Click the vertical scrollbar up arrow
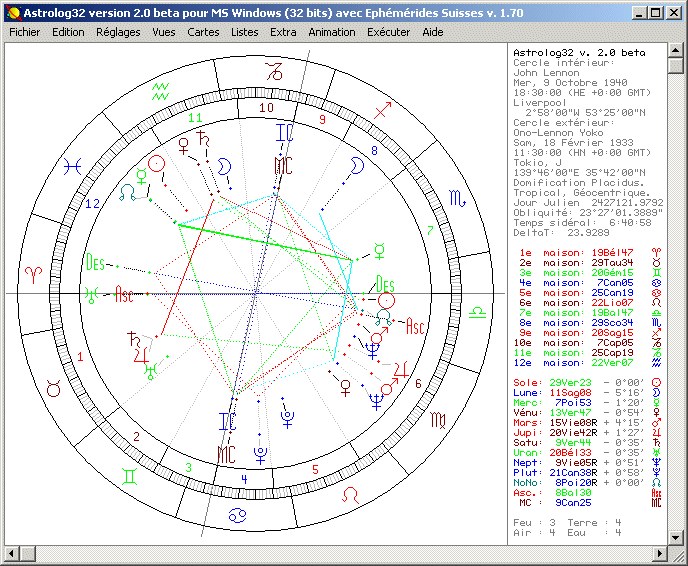 [x=678, y=50]
